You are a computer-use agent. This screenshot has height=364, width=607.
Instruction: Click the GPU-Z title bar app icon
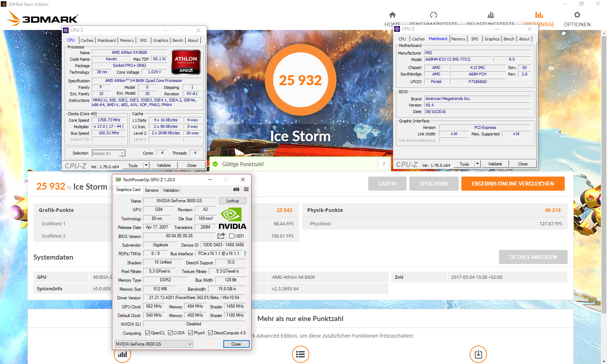pyautogui.click(x=118, y=179)
